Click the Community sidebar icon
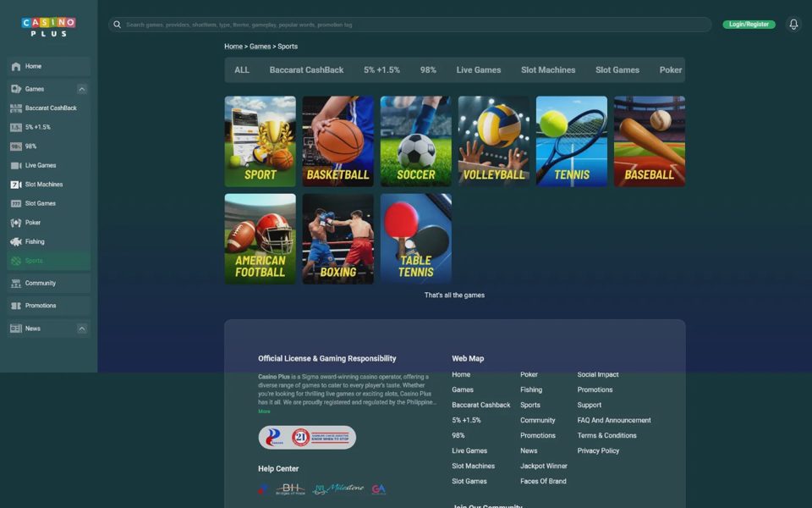Image resolution: width=812 pixels, height=508 pixels. coord(16,283)
